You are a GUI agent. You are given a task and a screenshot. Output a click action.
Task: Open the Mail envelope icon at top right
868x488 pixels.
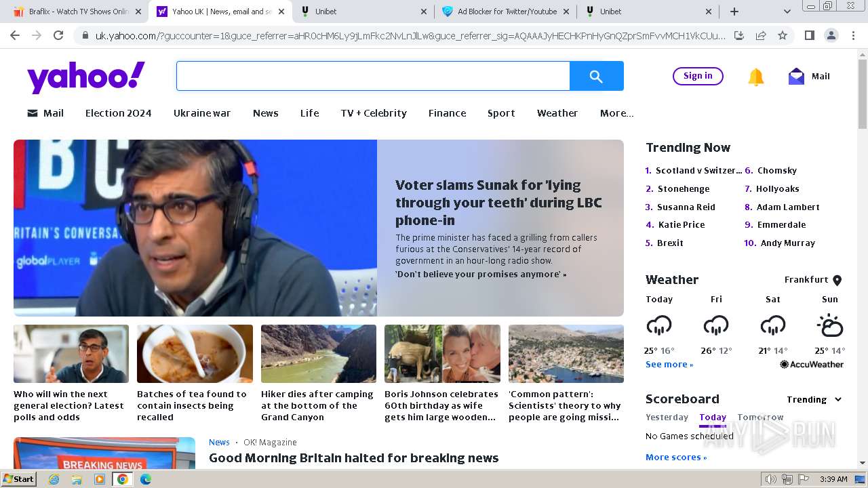tap(796, 77)
